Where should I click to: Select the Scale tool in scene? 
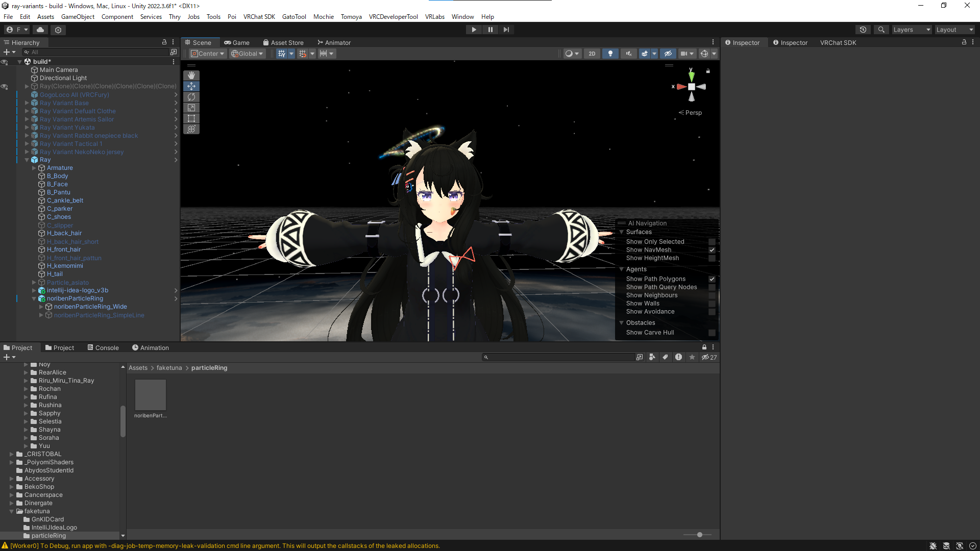pyautogui.click(x=191, y=108)
